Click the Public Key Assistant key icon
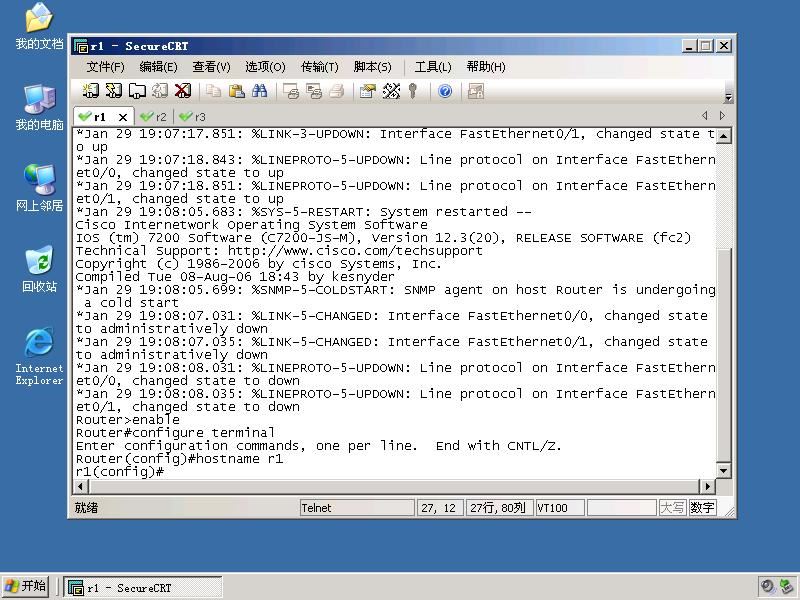This screenshot has height=600, width=800. pyautogui.click(x=413, y=91)
